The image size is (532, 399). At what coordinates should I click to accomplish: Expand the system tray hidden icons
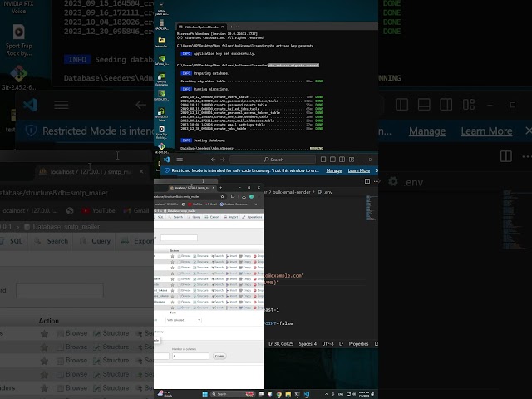[x=326, y=394]
